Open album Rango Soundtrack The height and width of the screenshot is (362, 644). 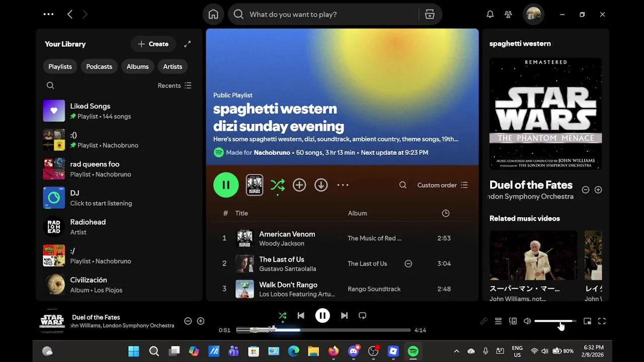click(x=374, y=289)
